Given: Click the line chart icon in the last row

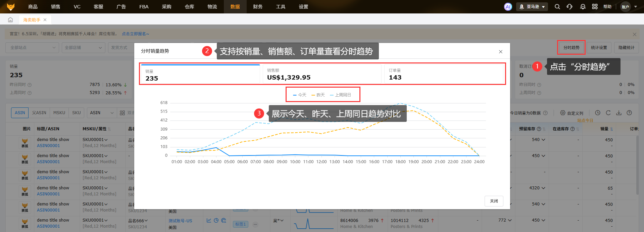Looking at the screenshot, I should tap(209, 221).
